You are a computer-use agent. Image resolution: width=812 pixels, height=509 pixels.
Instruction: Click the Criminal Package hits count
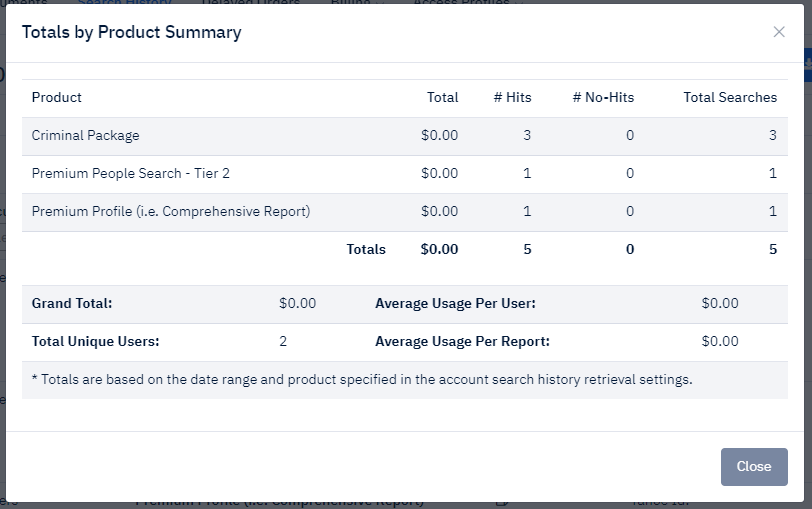pos(527,135)
